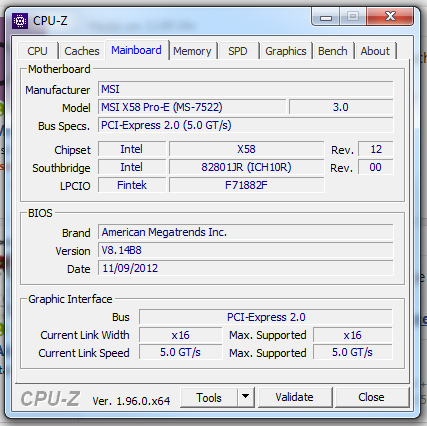This screenshot has height=426, width=427.
Task: Minimize the CPU-Z window
Action: point(326,17)
